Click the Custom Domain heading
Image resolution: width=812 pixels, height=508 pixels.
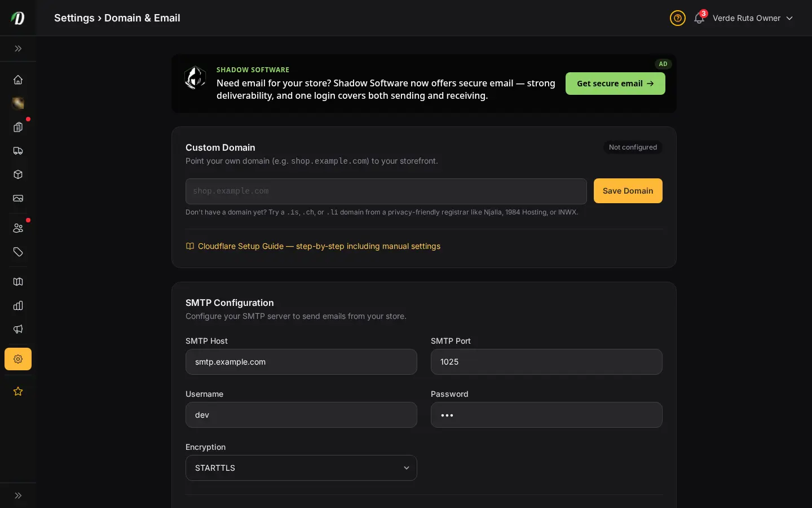tap(220, 147)
